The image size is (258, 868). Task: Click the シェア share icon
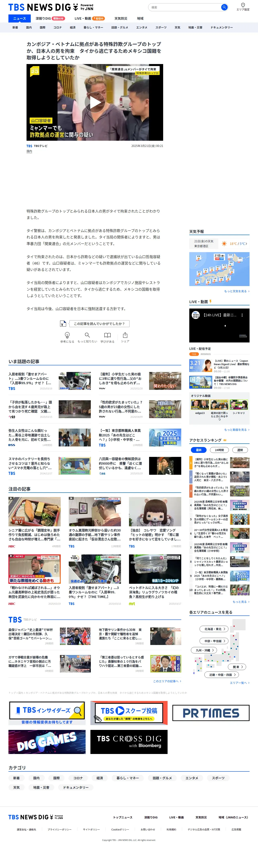(125, 335)
